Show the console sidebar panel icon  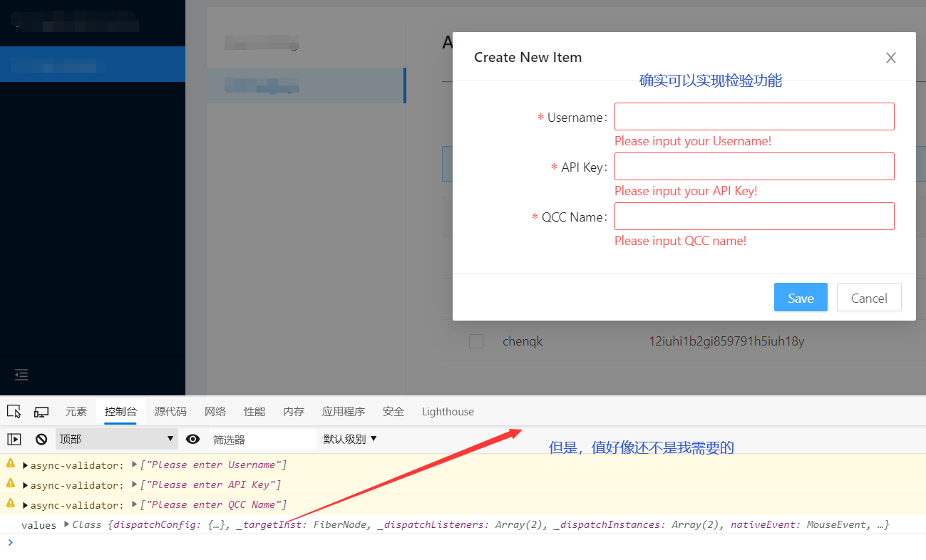click(14, 439)
